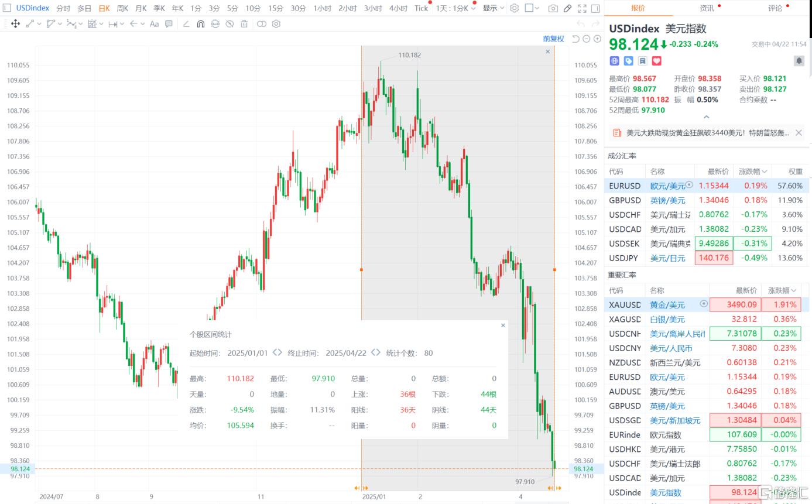The width and height of the screenshot is (812, 504).
Task: Click the price alert bell icon
Action: click(x=799, y=61)
